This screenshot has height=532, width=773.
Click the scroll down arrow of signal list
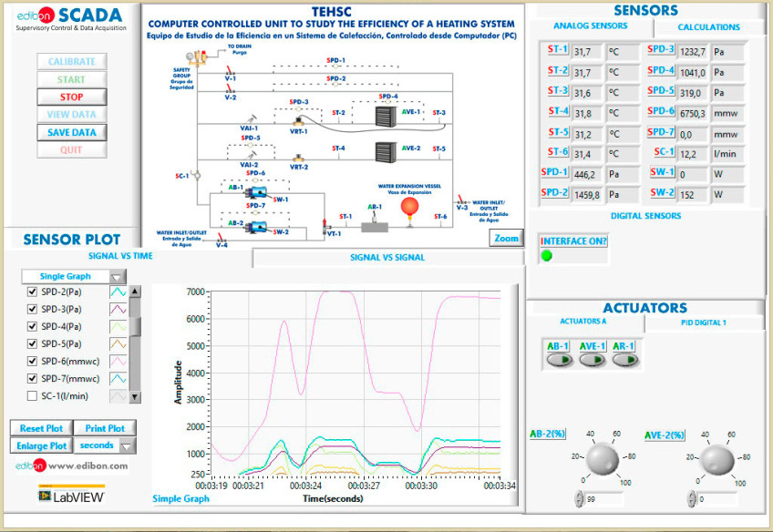click(x=135, y=396)
